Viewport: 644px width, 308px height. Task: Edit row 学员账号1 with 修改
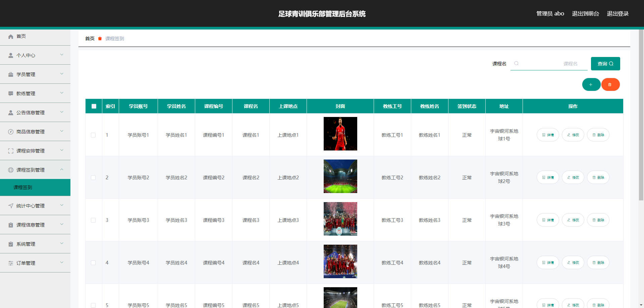pyautogui.click(x=573, y=135)
